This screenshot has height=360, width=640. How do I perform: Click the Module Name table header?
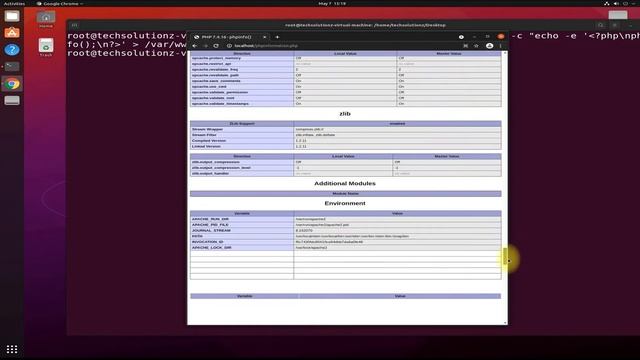click(x=345, y=194)
